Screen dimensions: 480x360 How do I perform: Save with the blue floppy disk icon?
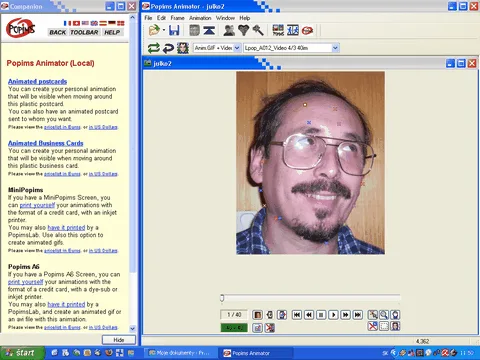174,31
